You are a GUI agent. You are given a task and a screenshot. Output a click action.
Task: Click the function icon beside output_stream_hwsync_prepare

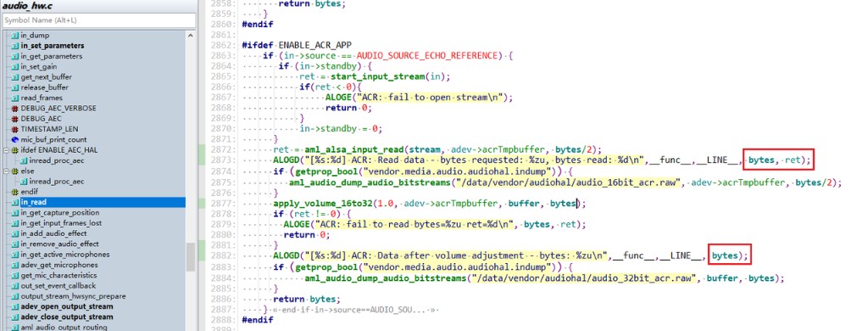(x=15, y=296)
